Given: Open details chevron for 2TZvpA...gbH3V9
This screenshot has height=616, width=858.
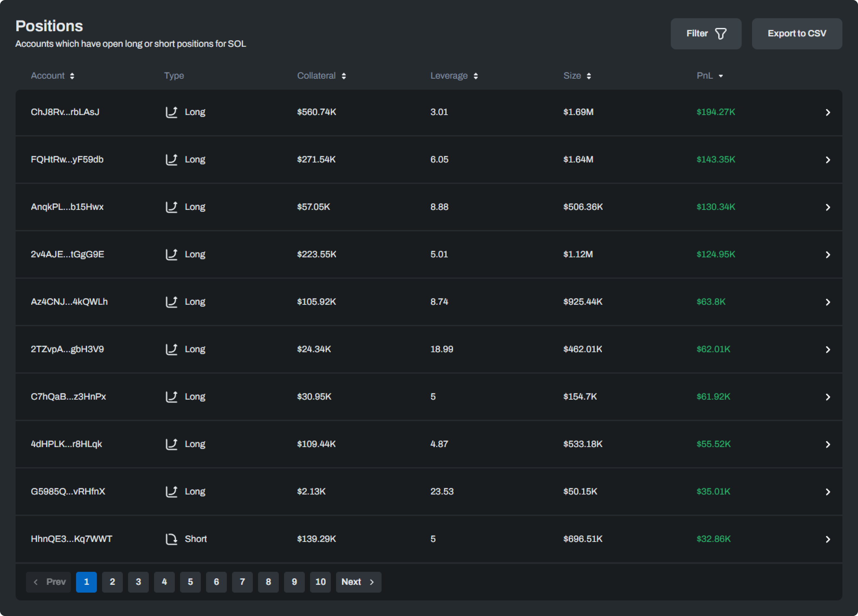Looking at the screenshot, I should (x=828, y=349).
